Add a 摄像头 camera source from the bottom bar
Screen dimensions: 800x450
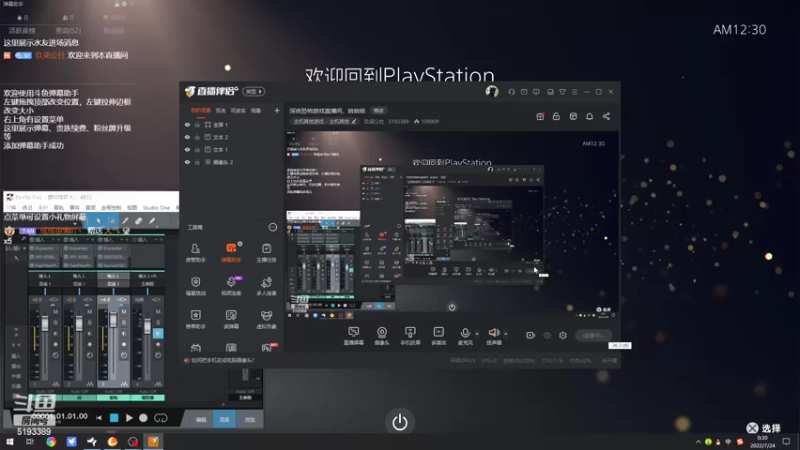point(382,336)
